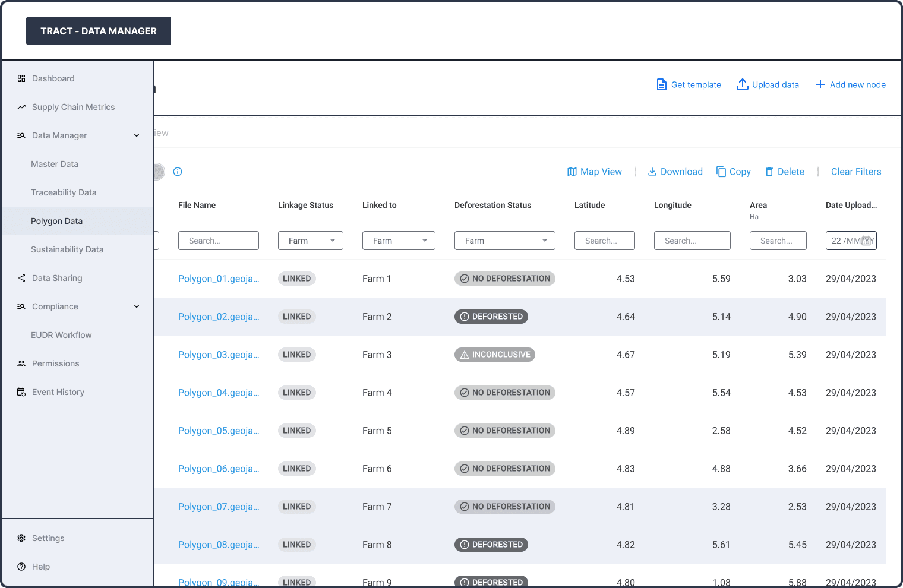Open the Polygon_08.geojson file link
903x588 pixels.
219,545
